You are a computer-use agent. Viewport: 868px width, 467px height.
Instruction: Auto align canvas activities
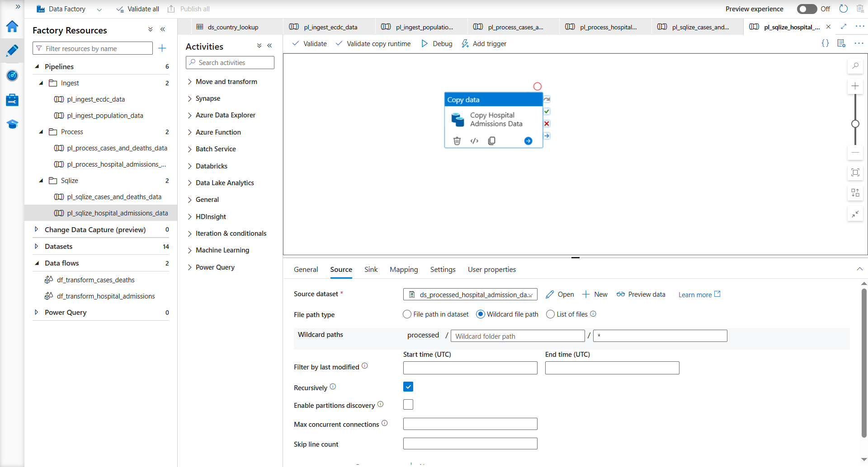pos(855,193)
